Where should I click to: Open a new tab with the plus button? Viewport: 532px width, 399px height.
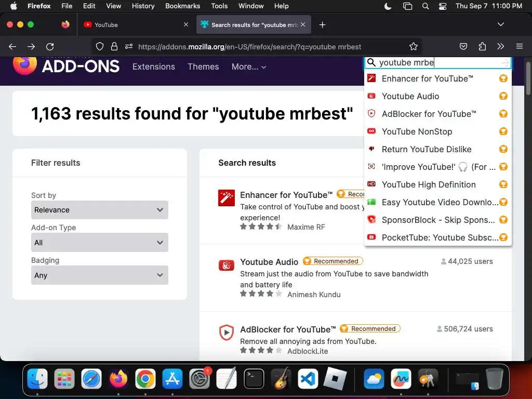pos(322,25)
